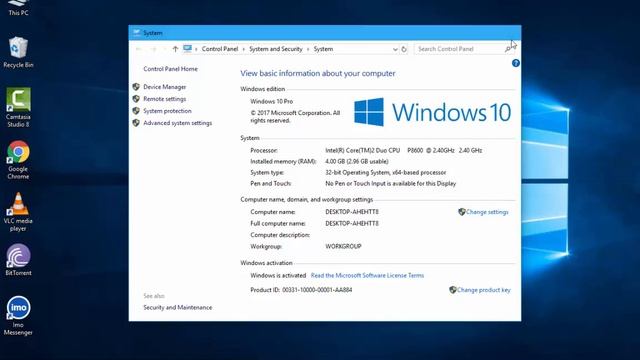Open System protection link
The width and height of the screenshot is (640, 360).
pyautogui.click(x=167, y=111)
